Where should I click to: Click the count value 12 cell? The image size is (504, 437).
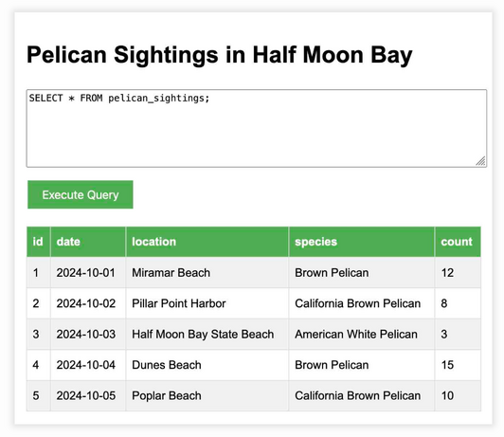[x=458, y=273]
